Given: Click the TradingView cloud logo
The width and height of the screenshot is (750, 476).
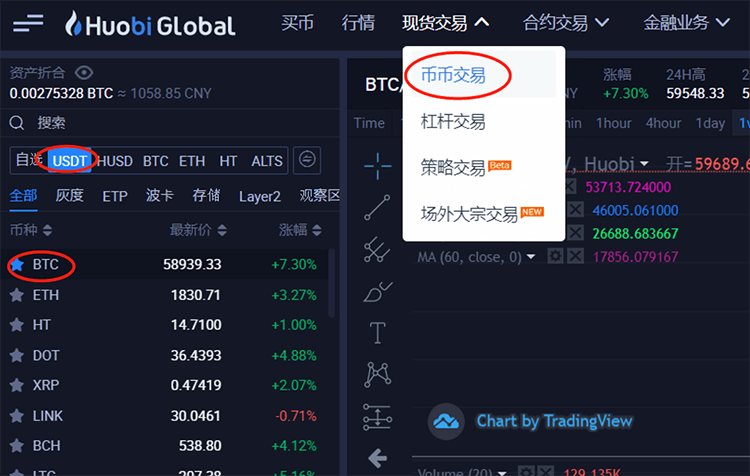Looking at the screenshot, I should click(446, 421).
